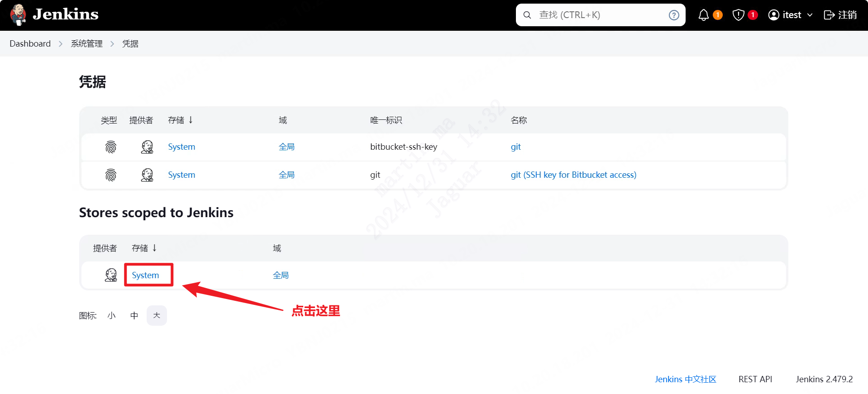The image size is (868, 394).
Task: Click the itest user avatar icon
Action: coord(774,15)
